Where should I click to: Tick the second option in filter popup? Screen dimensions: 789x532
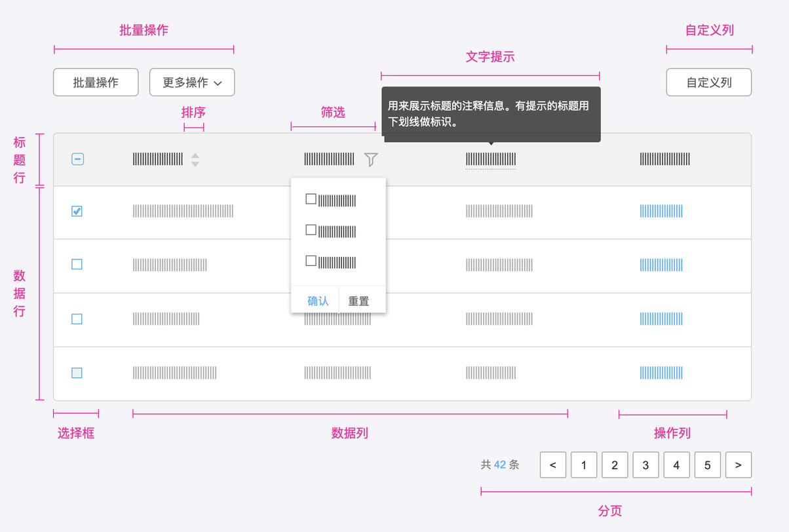(x=311, y=230)
